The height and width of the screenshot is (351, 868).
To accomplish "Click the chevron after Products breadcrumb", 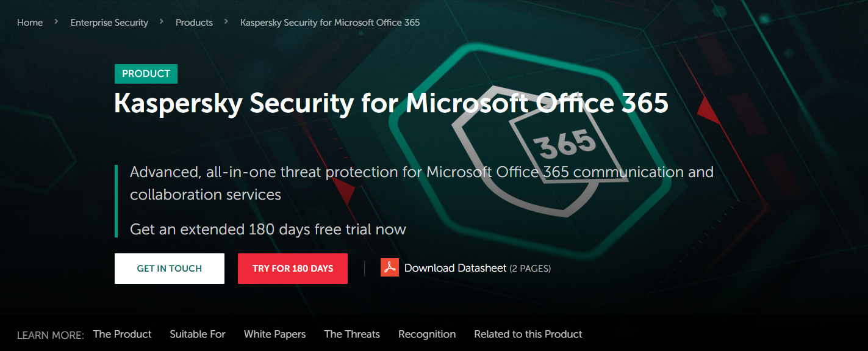I will (x=226, y=21).
